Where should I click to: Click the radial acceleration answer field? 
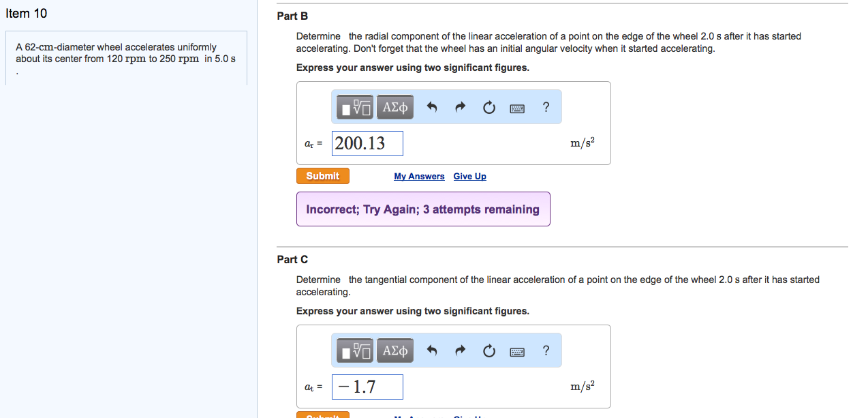[x=367, y=143]
